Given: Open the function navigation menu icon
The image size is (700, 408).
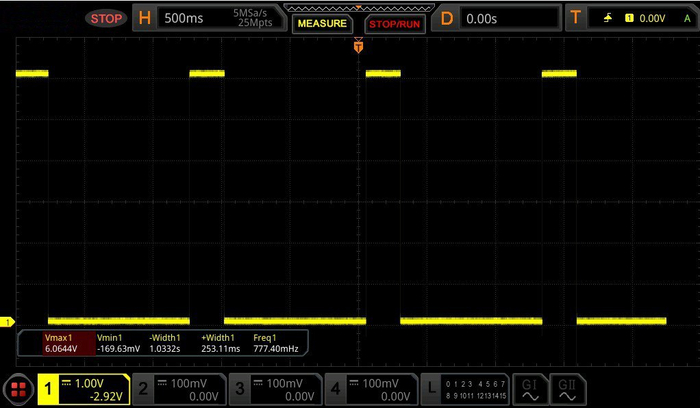Looking at the screenshot, I should tap(17, 390).
